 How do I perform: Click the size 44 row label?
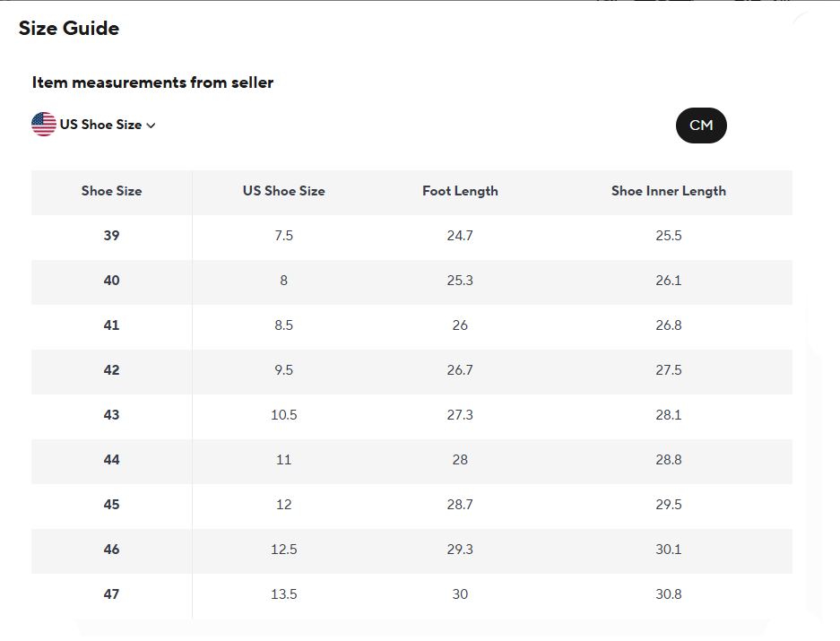(111, 460)
